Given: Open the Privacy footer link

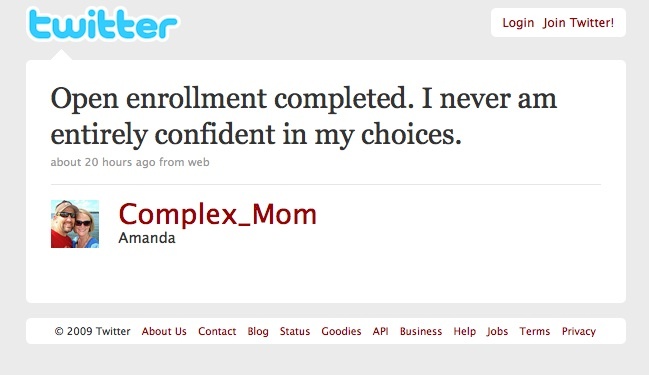Looking at the screenshot, I should click(x=579, y=331).
